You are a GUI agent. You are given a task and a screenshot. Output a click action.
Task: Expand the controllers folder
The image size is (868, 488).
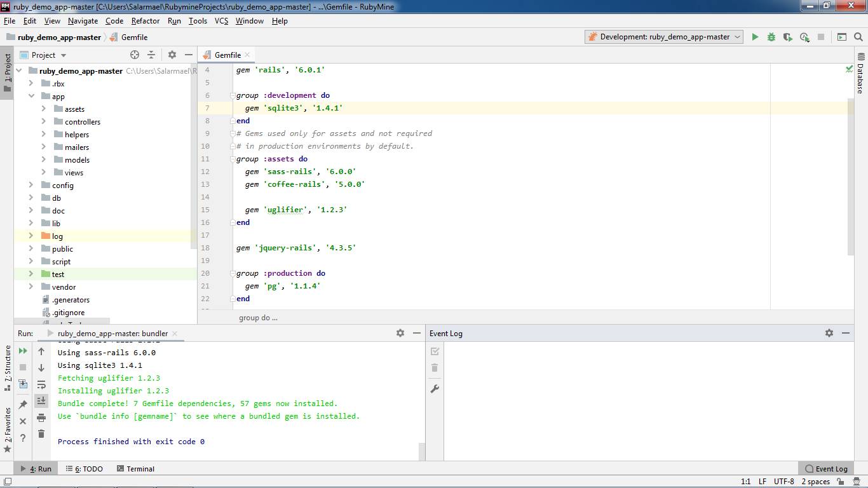click(44, 122)
